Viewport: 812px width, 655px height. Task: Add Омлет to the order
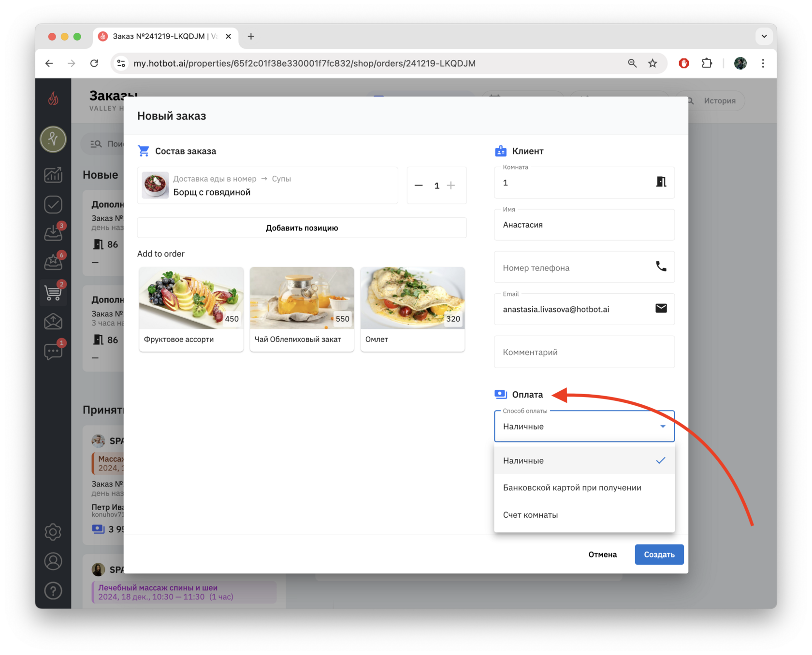(x=413, y=309)
